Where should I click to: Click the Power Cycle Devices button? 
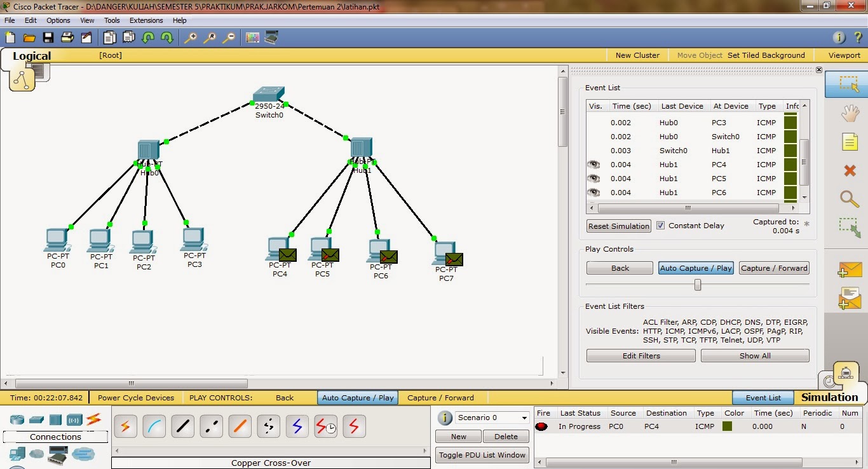click(x=136, y=398)
